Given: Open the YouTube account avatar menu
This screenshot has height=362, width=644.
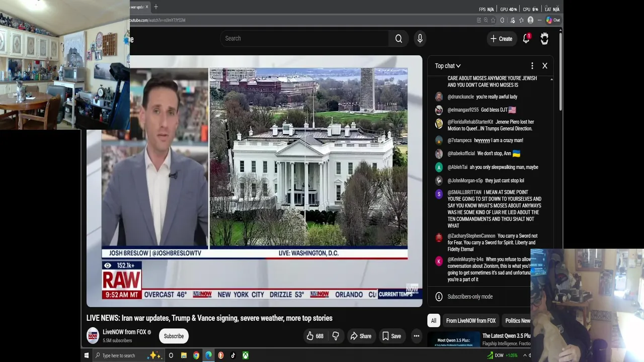Looking at the screenshot, I should (x=544, y=39).
